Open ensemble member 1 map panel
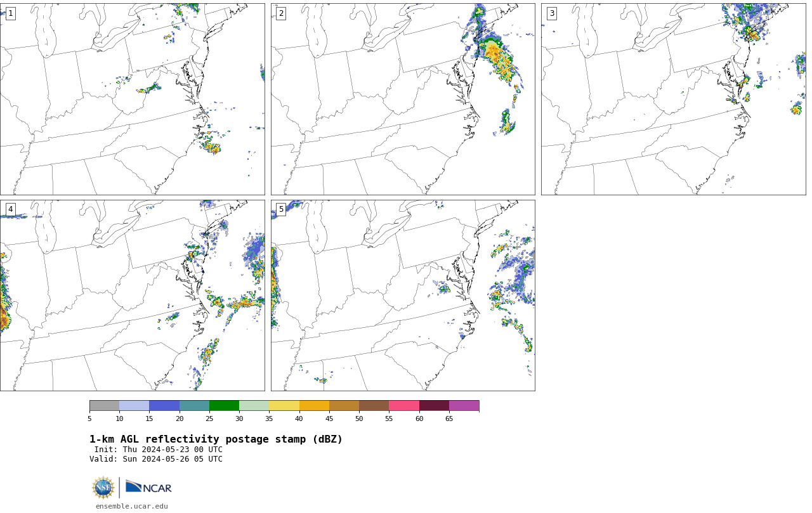This screenshot has height=513, width=812. tap(132, 99)
